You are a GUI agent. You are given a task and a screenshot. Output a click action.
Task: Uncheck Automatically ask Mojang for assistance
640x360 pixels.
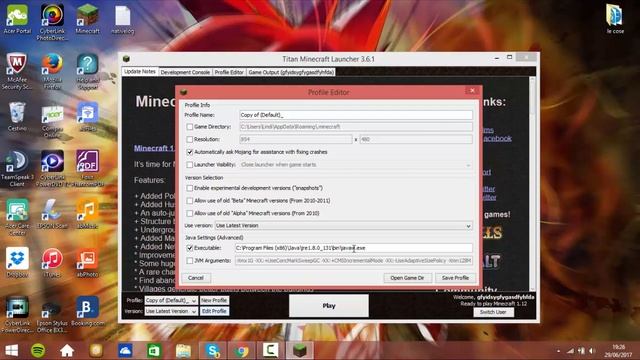[x=189, y=152]
